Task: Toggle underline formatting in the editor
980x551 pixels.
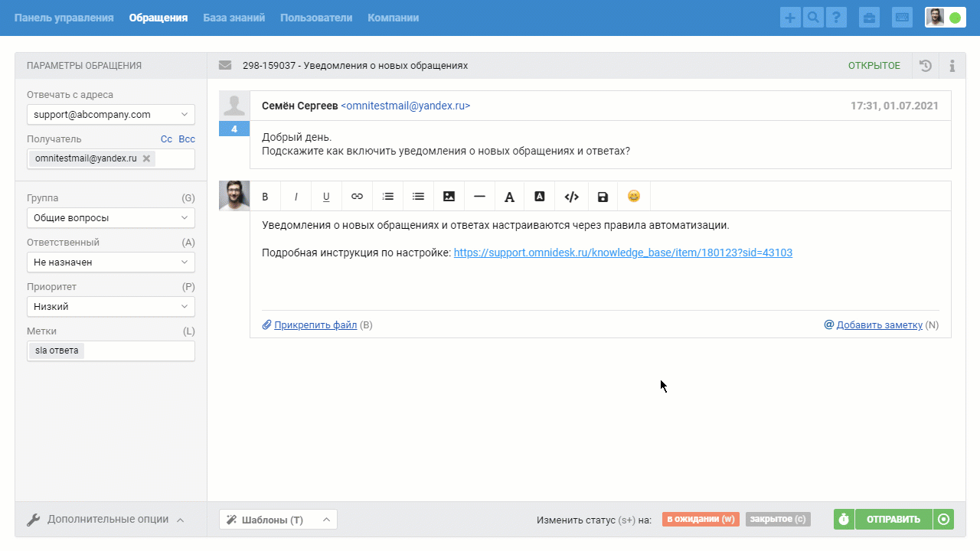Action: 326,197
